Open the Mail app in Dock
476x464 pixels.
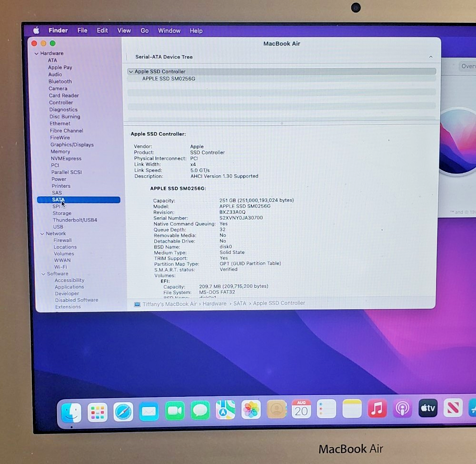pyautogui.click(x=149, y=412)
